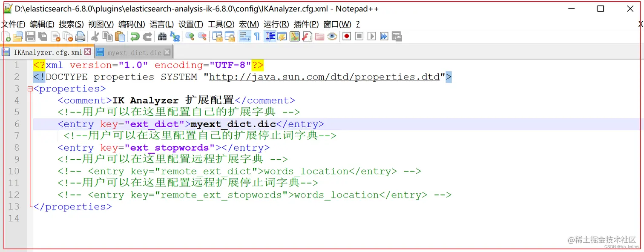
Task: Open the 编辑(E) menu
Action: 42,24
